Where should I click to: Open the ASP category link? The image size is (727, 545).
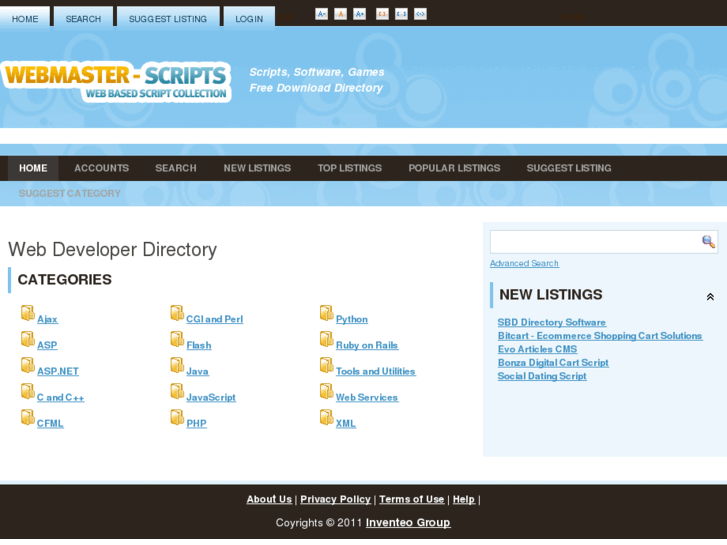[x=47, y=345]
